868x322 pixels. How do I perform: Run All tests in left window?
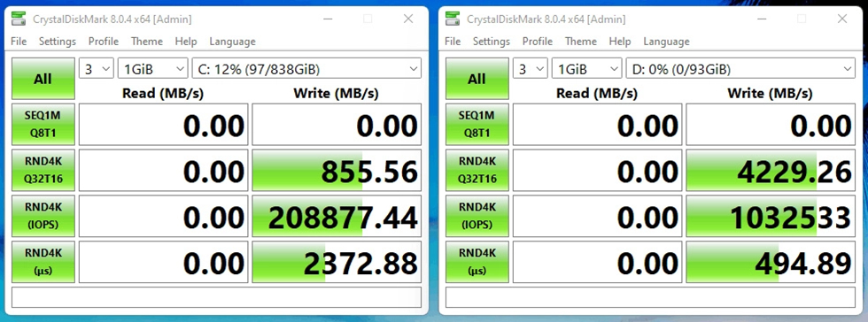coord(43,79)
